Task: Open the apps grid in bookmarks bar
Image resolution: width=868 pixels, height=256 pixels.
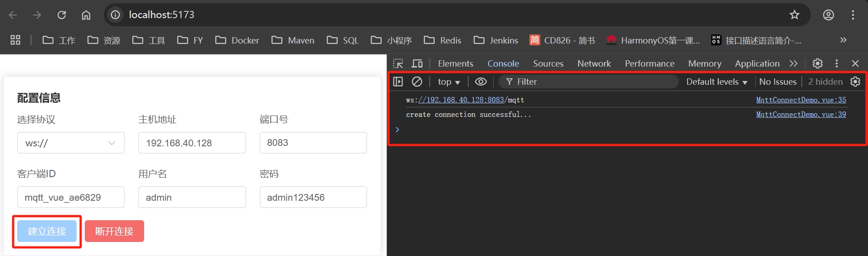Action: point(15,40)
